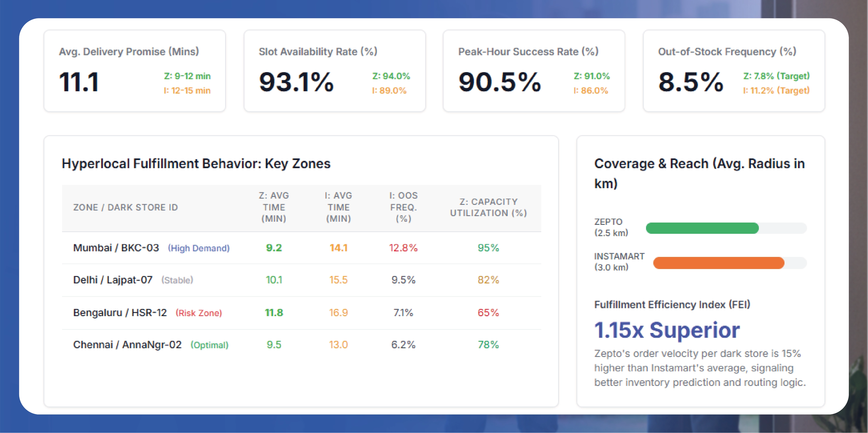The width and height of the screenshot is (868, 433).
Task: Sort by I: OOS Freq. column header
Action: coord(403,207)
